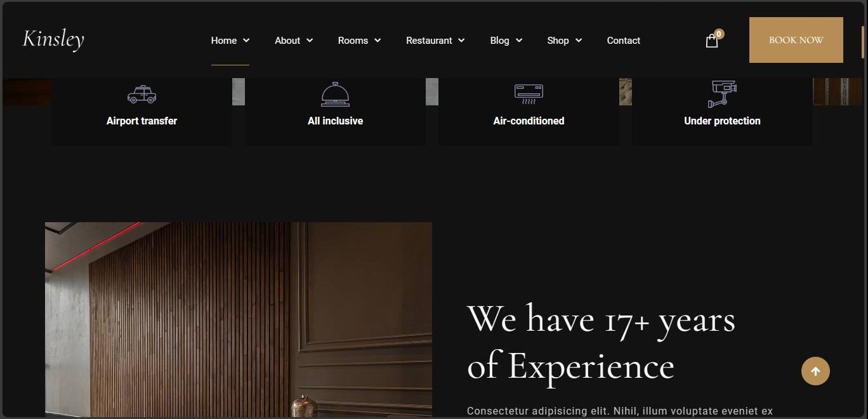
Task: Expand the Rooms dropdown arrow
Action: pos(378,40)
